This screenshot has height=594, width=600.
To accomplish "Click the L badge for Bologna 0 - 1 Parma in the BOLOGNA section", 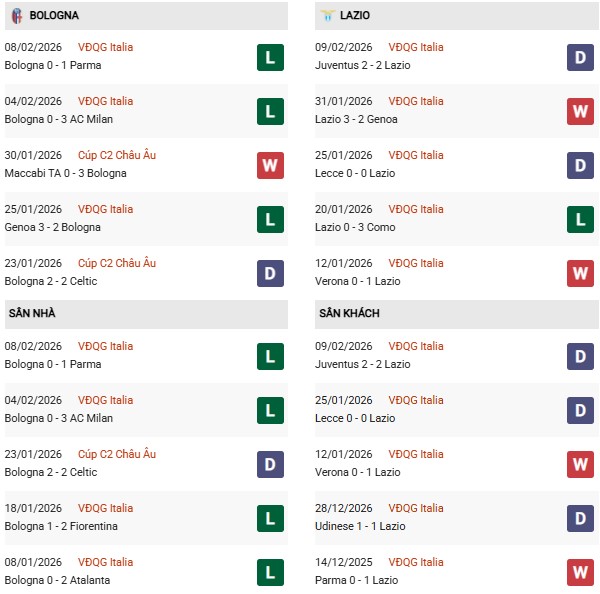I will tap(270, 57).
